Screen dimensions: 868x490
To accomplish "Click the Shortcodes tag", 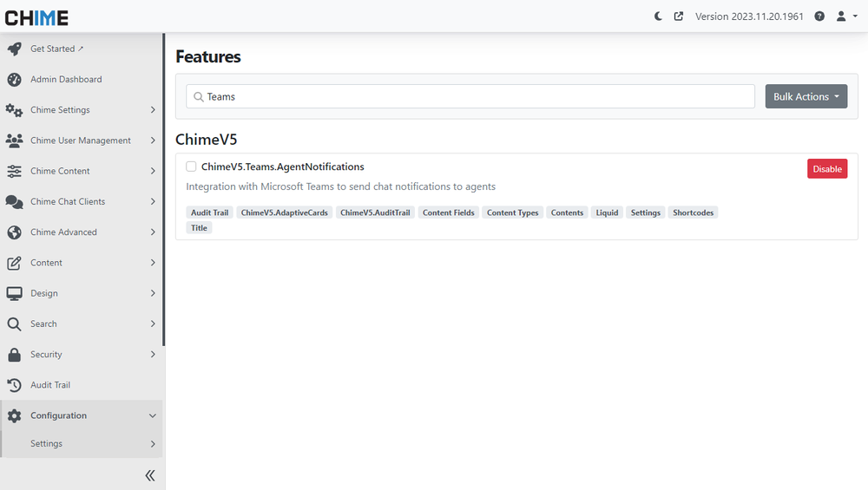I will click(x=693, y=213).
